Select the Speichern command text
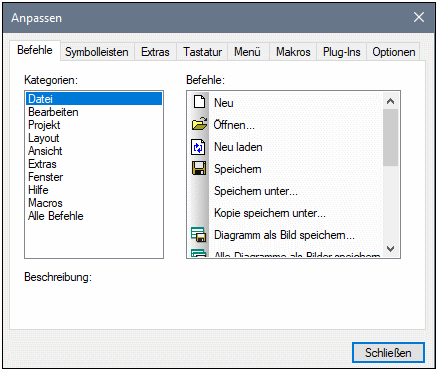Image resolution: width=438 pixels, height=371 pixels. (238, 169)
